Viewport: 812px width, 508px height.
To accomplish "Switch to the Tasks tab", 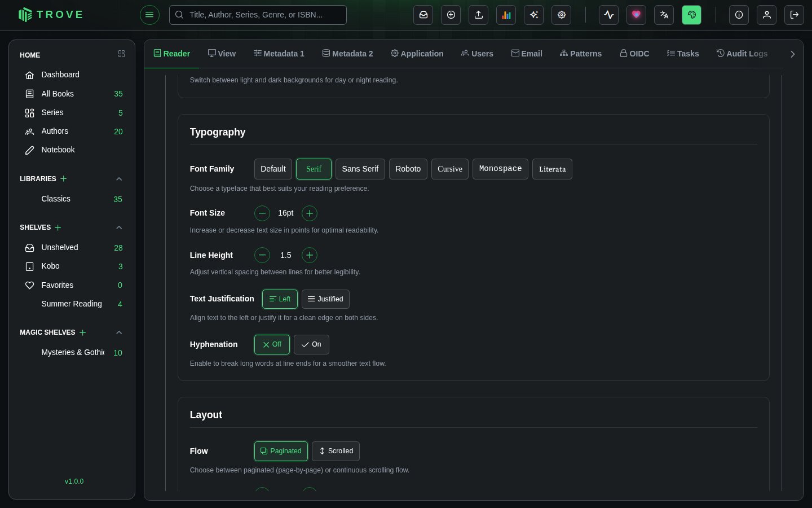I will click(683, 54).
